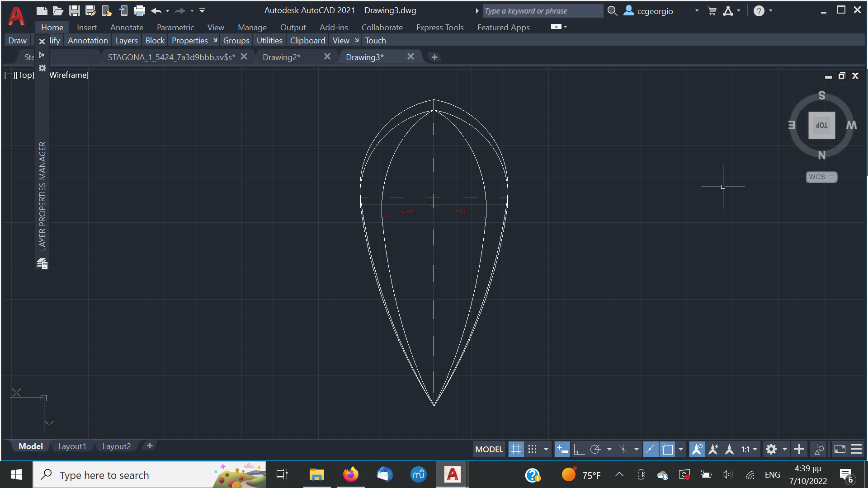The height and width of the screenshot is (488, 868).
Task: Click the Windows taskbar search box
Action: [x=149, y=475]
